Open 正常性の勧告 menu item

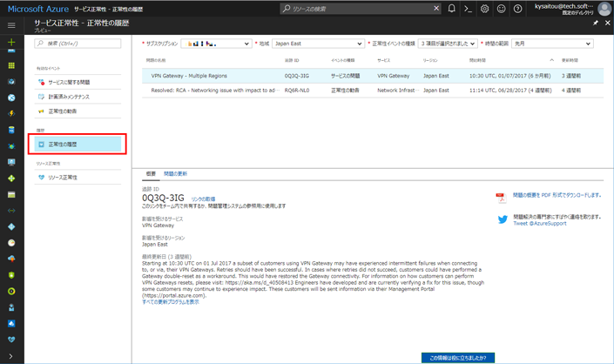(78, 111)
